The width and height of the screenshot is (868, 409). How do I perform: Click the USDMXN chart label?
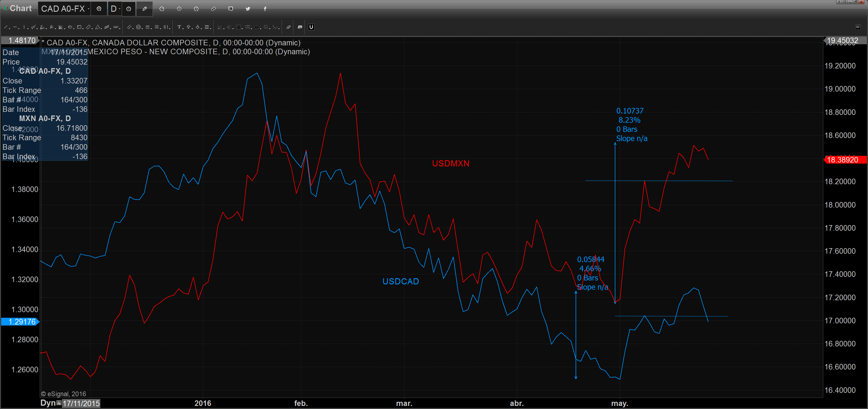(x=451, y=164)
